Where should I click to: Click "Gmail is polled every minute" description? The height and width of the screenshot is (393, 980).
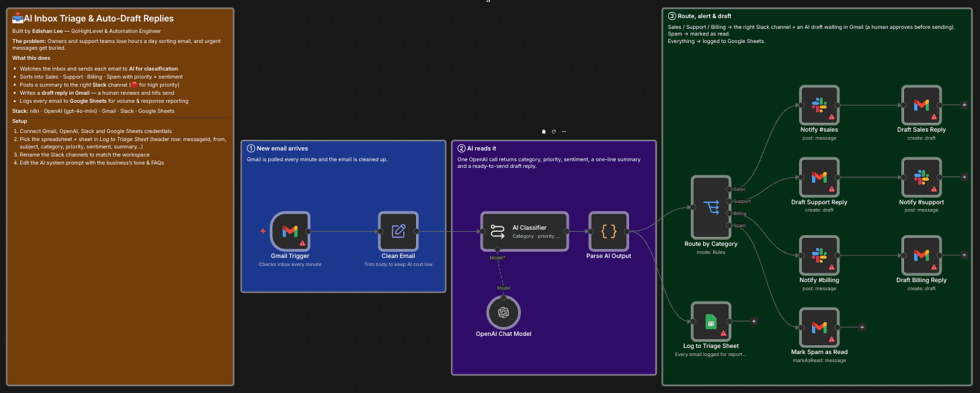[317, 159]
